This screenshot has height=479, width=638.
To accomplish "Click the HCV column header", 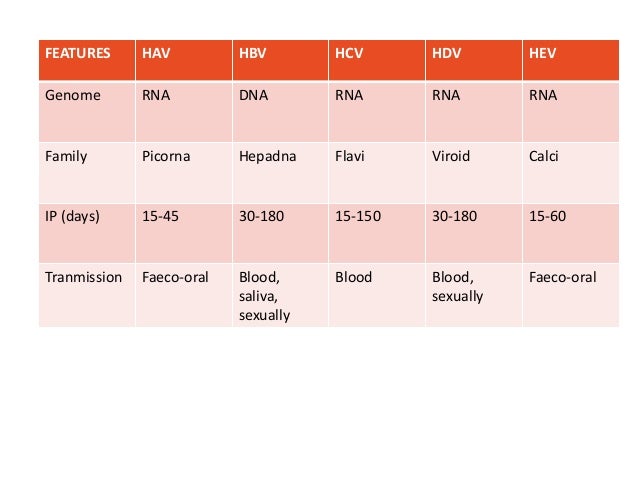I will tap(377, 60).
